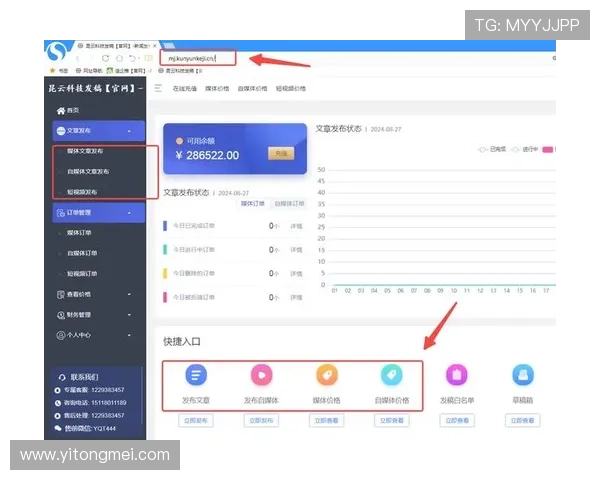The width and height of the screenshot is (600, 480).
Task: Open the orange 媒体价格 quick entry icon
Action: (x=324, y=375)
